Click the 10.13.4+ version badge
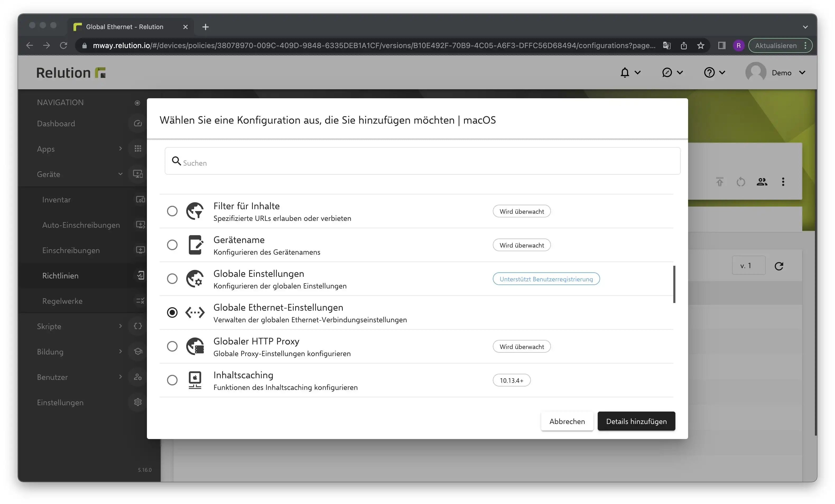The width and height of the screenshot is (835, 504). (x=511, y=380)
